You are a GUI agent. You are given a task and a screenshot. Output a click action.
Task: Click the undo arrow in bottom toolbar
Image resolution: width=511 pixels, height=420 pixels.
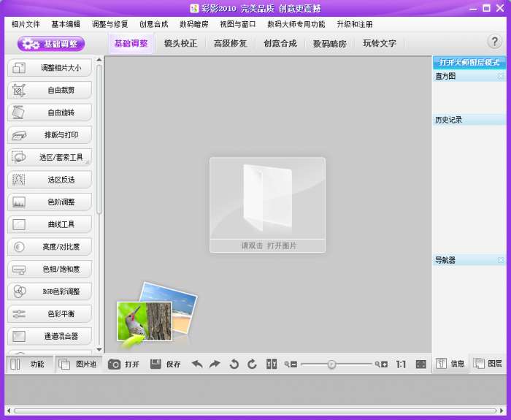coord(197,364)
